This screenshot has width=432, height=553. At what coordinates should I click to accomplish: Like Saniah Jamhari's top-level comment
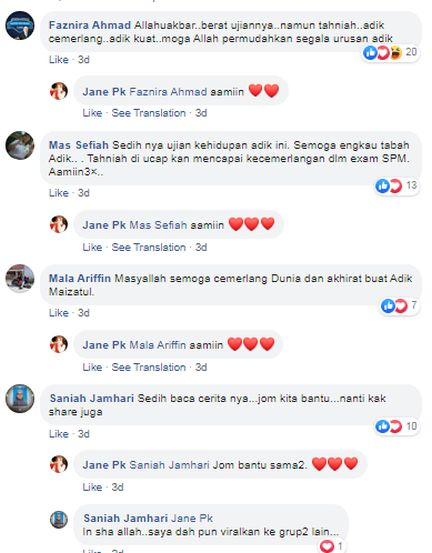click(59, 434)
